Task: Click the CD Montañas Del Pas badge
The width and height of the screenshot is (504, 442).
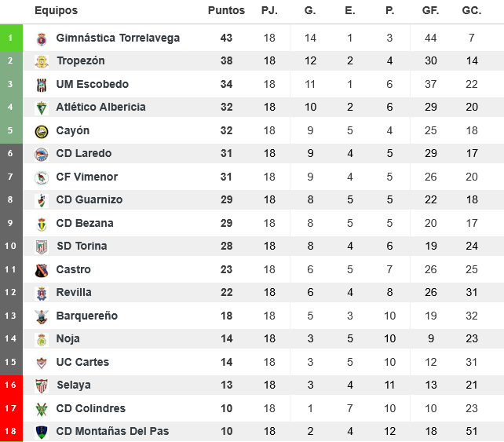Action: pyautogui.click(x=42, y=432)
